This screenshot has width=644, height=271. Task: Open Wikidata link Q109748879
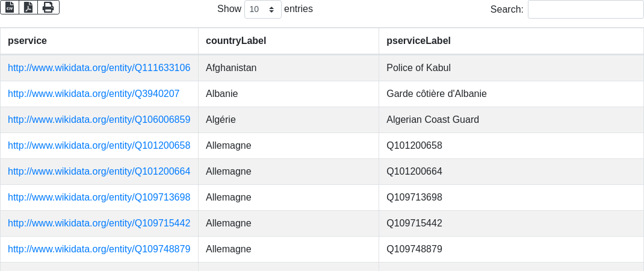pos(99,249)
